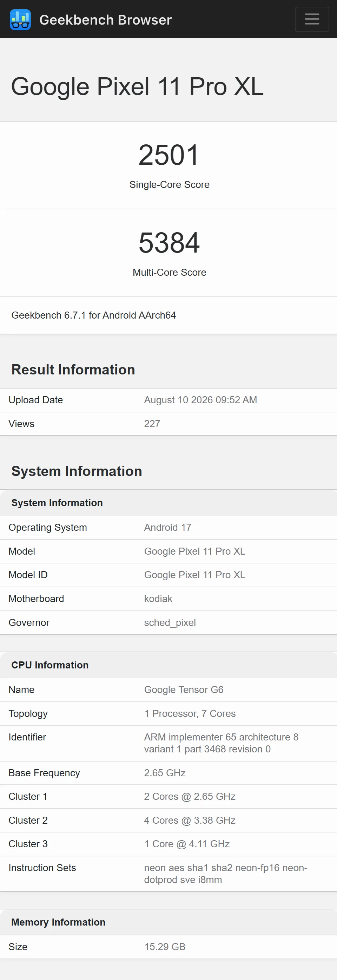Select the 15.29 GB memory size value
Screen dimensions: 337x980
tap(165, 947)
